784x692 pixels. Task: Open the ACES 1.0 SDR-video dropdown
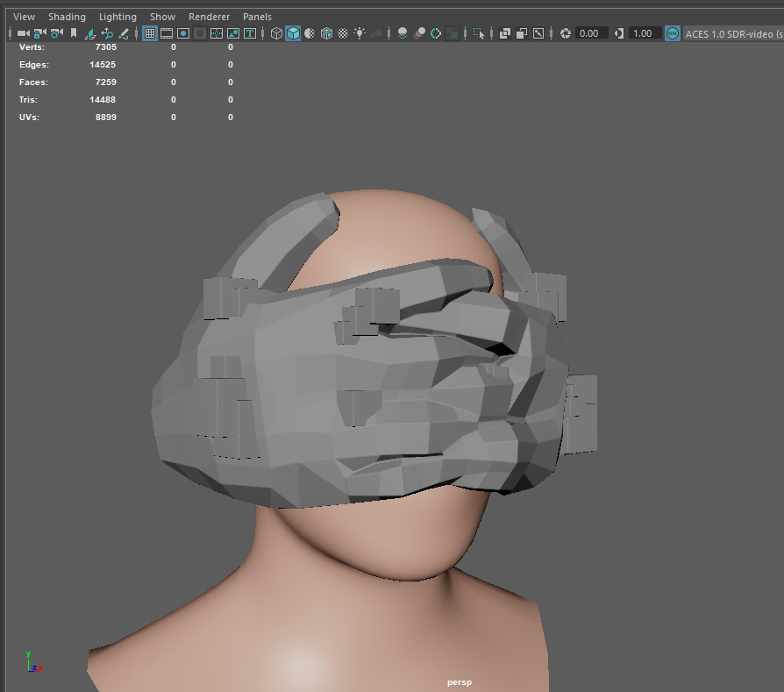point(733,34)
